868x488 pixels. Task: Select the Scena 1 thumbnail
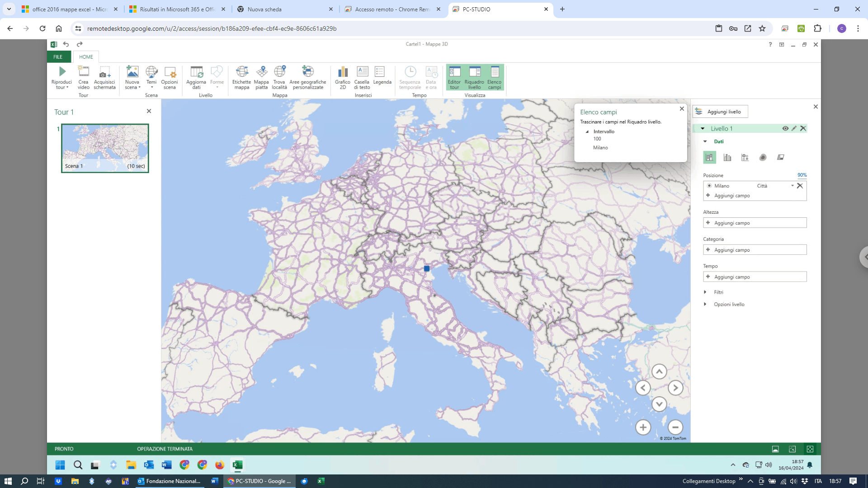(x=105, y=148)
